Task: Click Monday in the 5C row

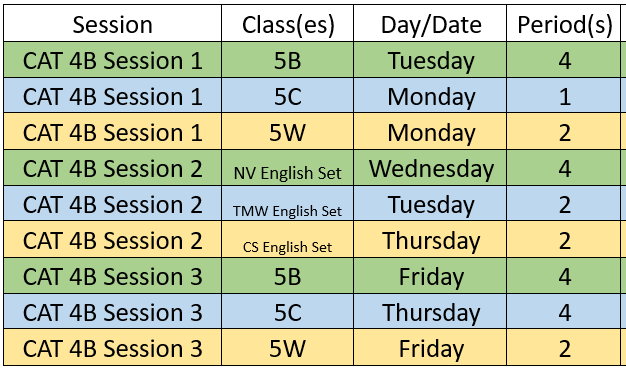Action: point(430,95)
